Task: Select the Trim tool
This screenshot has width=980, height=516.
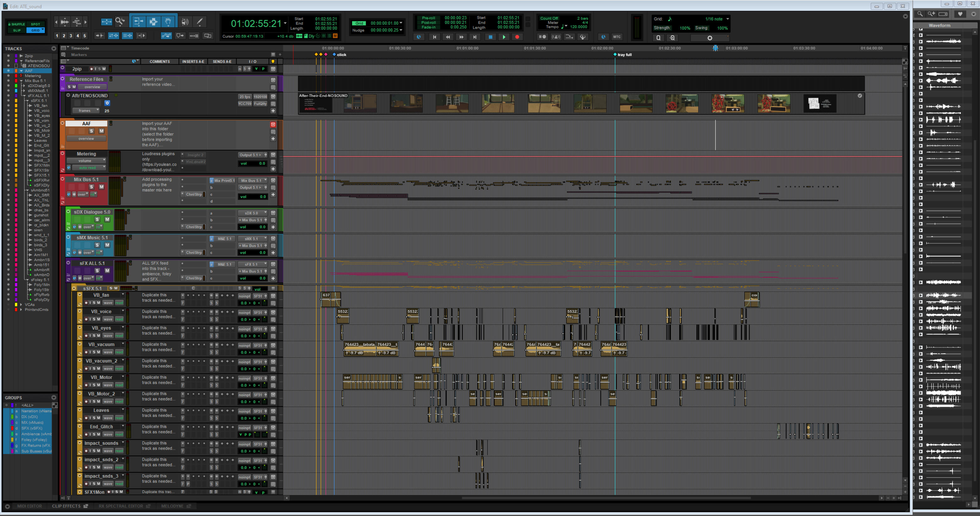Action: [138, 21]
